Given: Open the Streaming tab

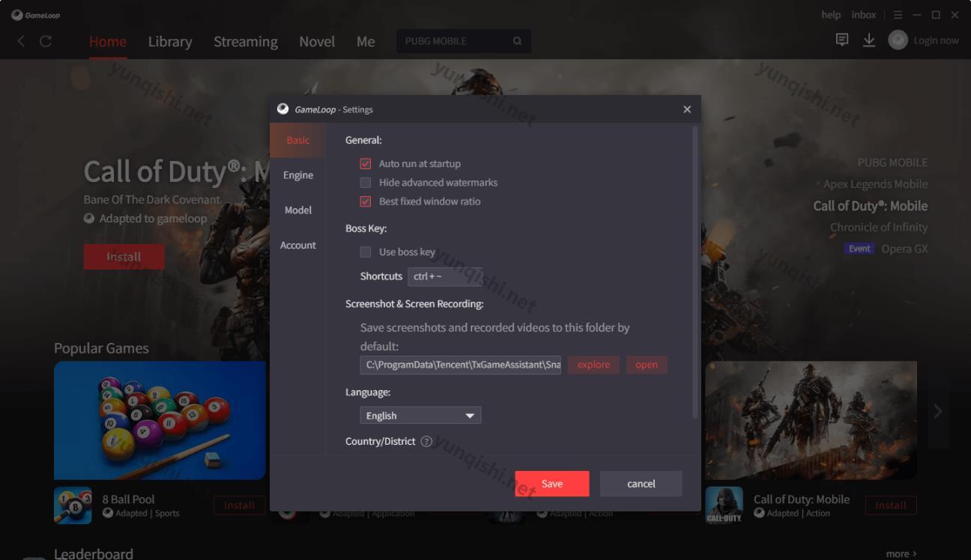Looking at the screenshot, I should [x=246, y=41].
